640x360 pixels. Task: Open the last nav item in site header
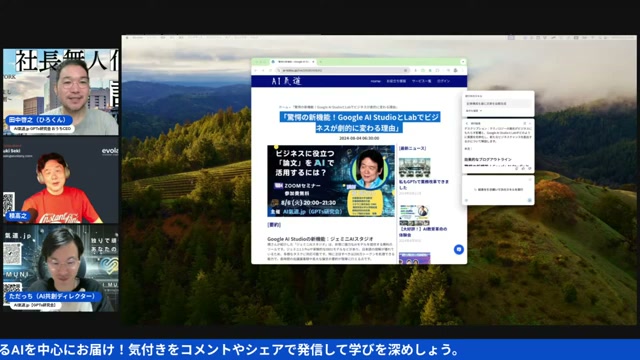[443, 81]
